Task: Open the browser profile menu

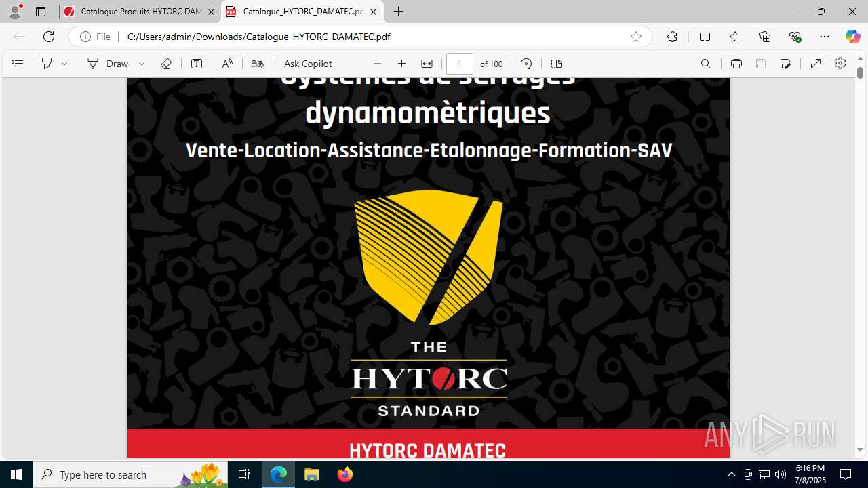Action: point(15,12)
